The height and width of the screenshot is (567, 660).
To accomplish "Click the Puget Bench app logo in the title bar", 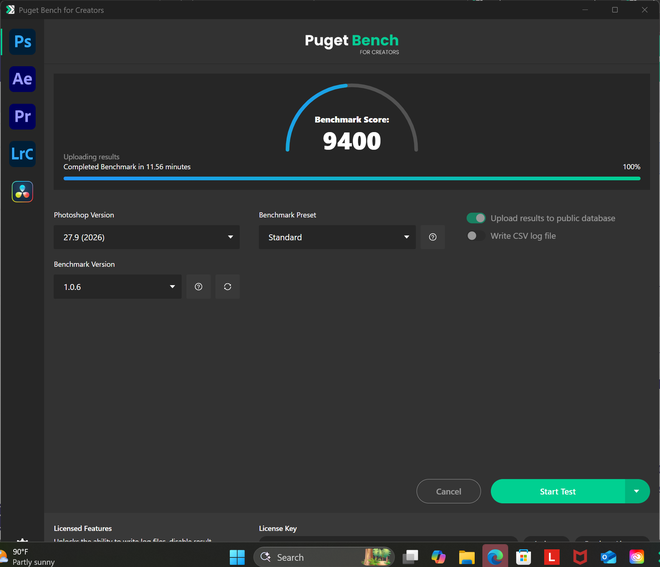I will click(10, 10).
